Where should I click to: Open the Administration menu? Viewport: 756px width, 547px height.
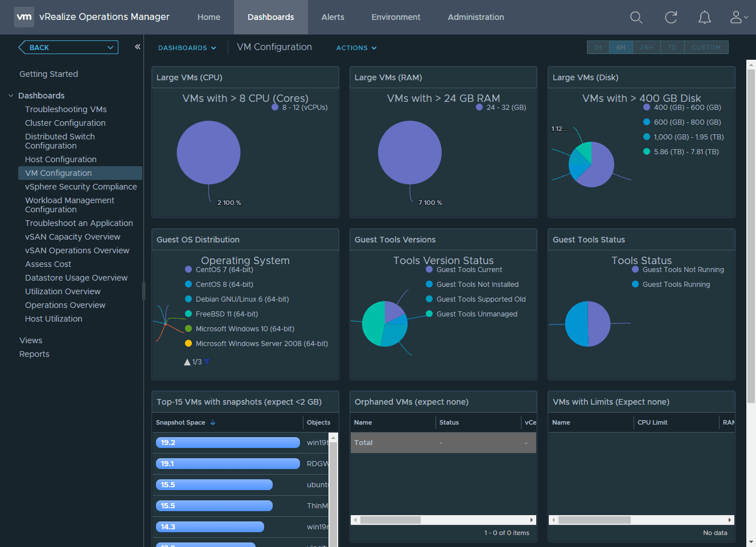click(475, 17)
